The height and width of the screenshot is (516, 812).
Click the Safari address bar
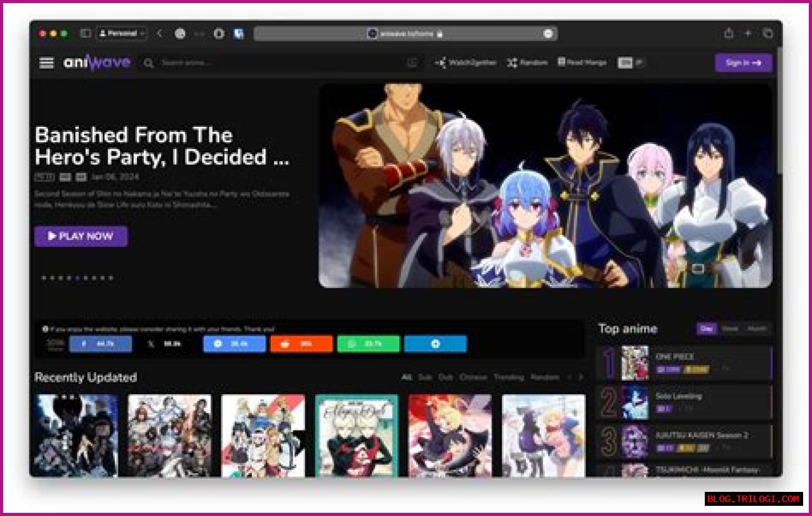[405, 33]
